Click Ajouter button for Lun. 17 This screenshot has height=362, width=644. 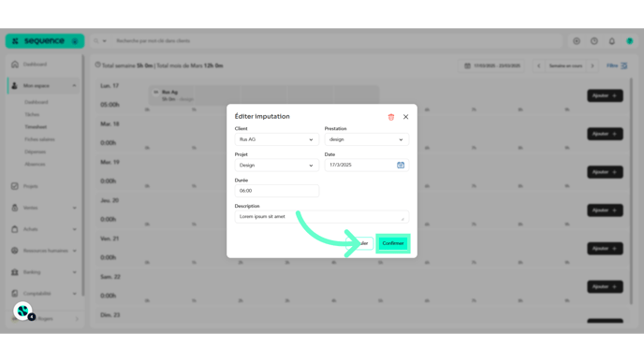pos(605,95)
